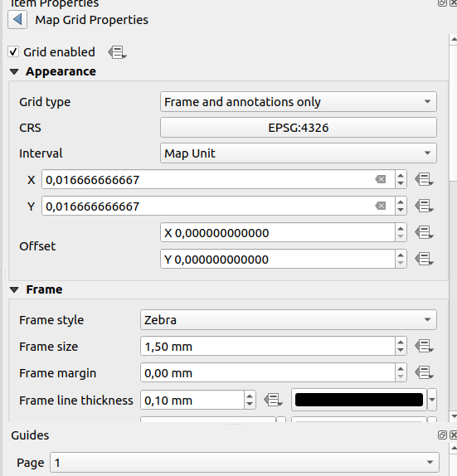Uncheck the Grid enabled checkbox

(x=13, y=52)
